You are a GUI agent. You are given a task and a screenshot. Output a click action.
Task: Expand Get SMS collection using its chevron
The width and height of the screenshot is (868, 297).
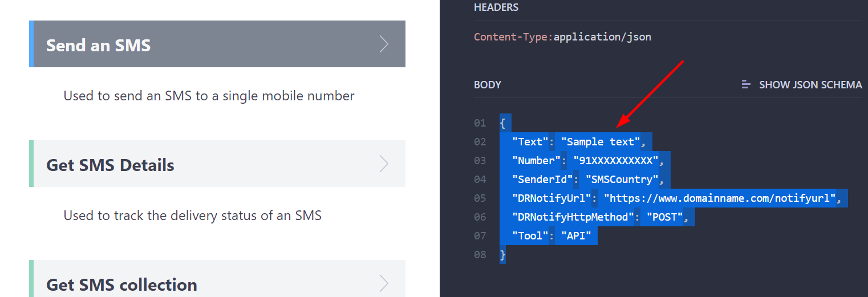click(x=384, y=283)
